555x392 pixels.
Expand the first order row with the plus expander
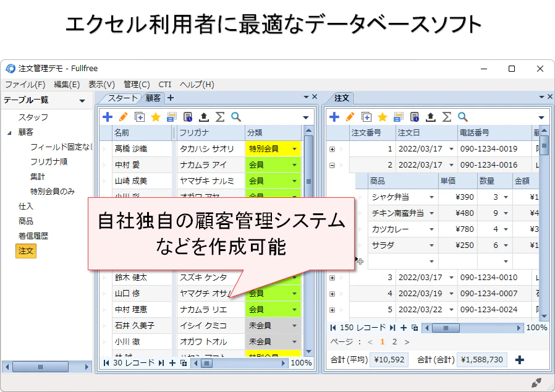(334, 148)
